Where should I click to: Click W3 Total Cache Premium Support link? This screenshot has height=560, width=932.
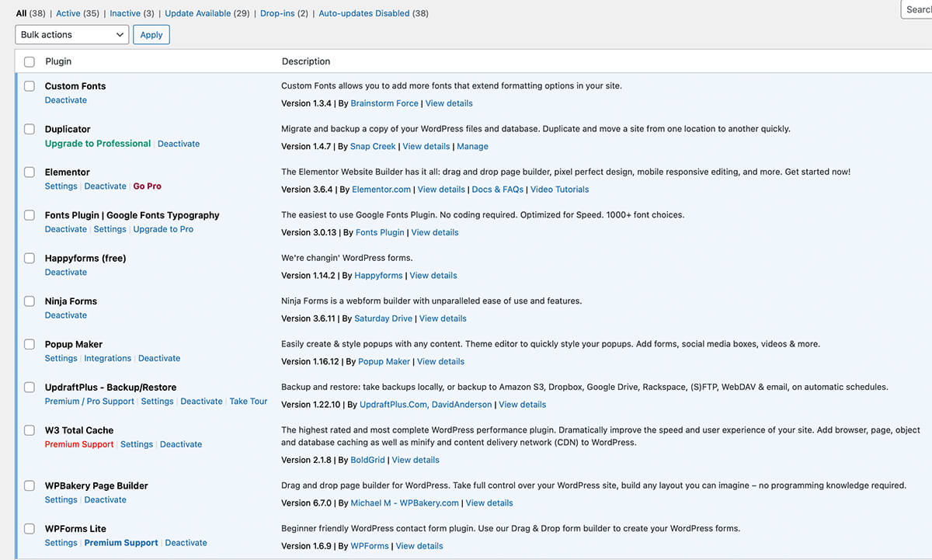(79, 444)
